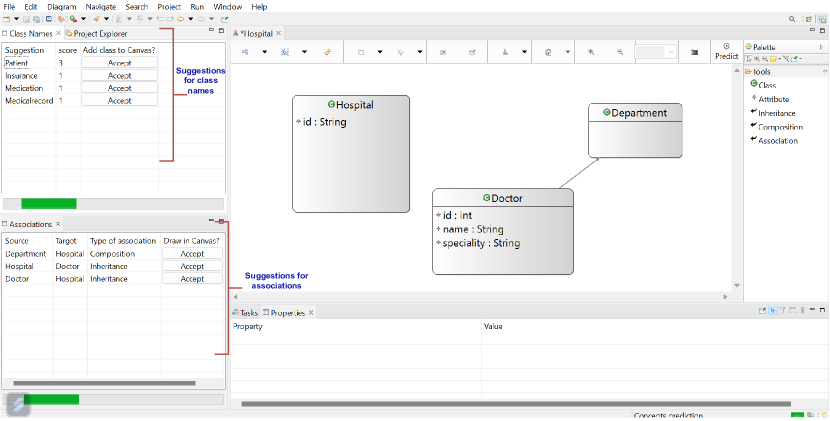Viewport: 830px width, 421px height.
Task: Click the Save All icon in main toolbar
Action: 36,19
